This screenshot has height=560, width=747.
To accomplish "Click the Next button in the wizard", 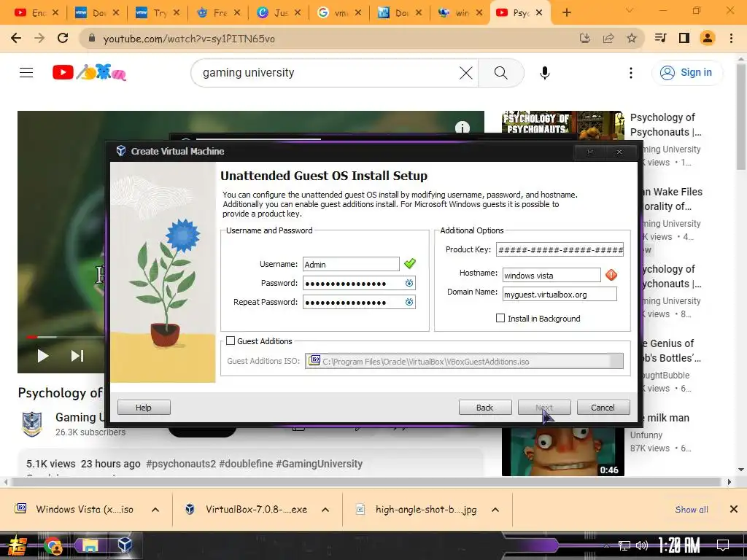I will (544, 408).
